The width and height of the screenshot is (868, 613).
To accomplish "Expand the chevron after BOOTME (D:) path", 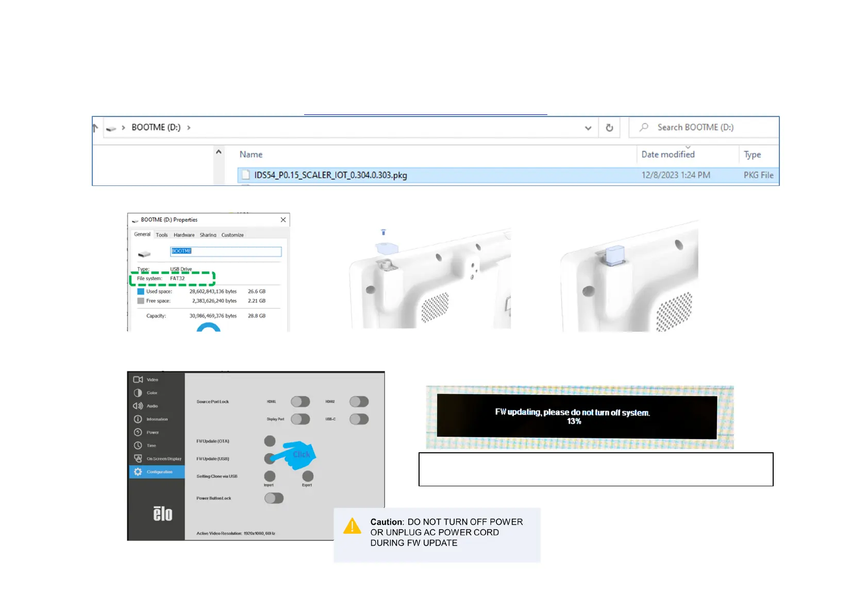I will pos(189,128).
